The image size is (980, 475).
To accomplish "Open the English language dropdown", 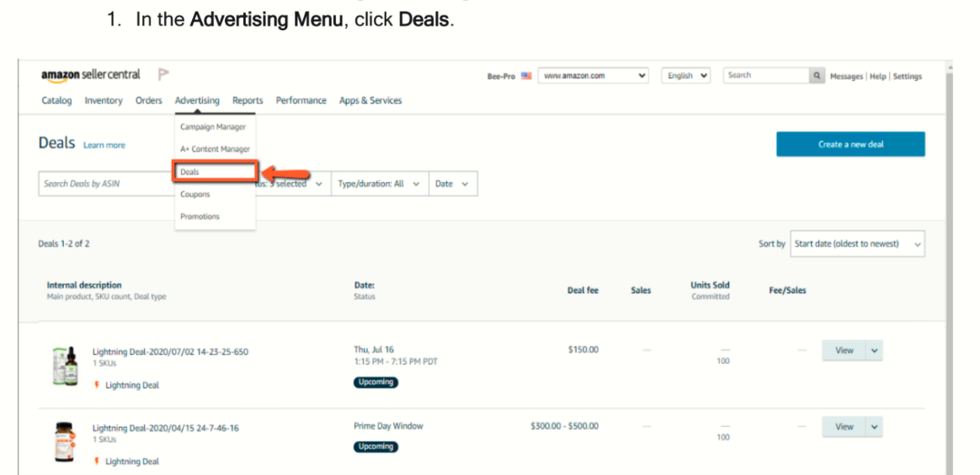I will click(x=685, y=76).
